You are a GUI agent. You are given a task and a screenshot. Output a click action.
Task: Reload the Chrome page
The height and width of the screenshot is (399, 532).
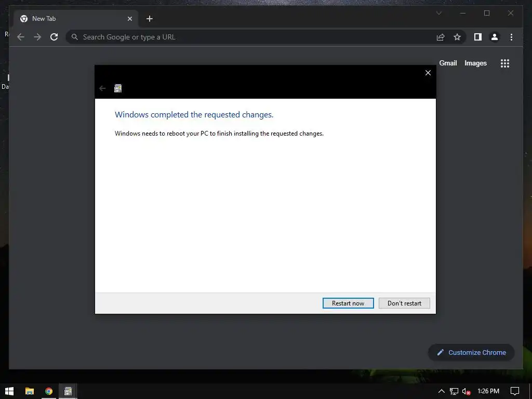tap(54, 37)
